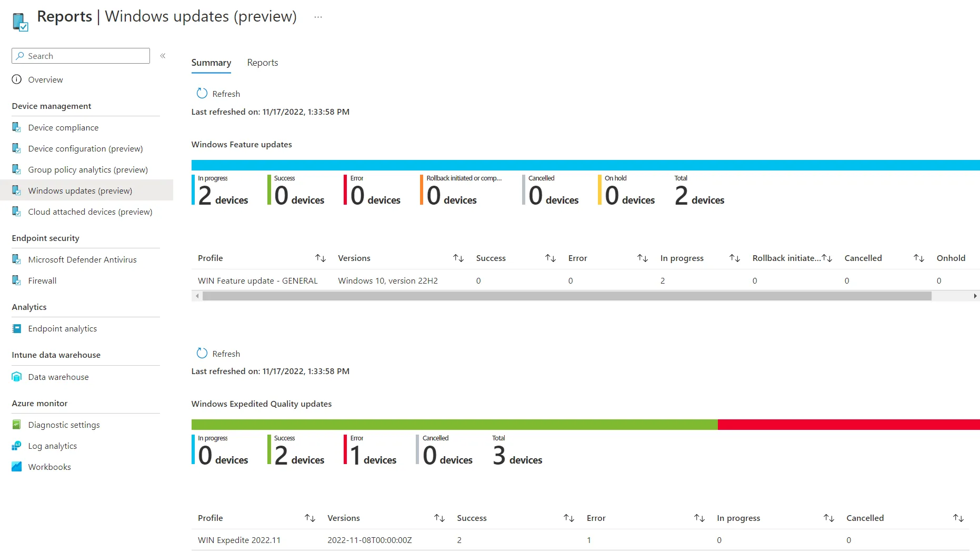The height and width of the screenshot is (553, 980).
Task: Click the Device compliance report icon
Action: (x=17, y=127)
